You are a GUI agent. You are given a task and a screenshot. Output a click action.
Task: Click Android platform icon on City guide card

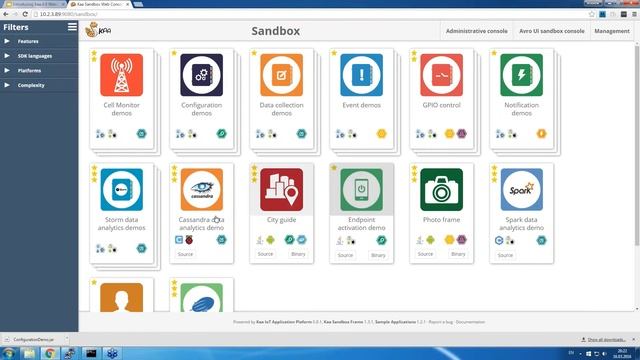(x=270, y=240)
